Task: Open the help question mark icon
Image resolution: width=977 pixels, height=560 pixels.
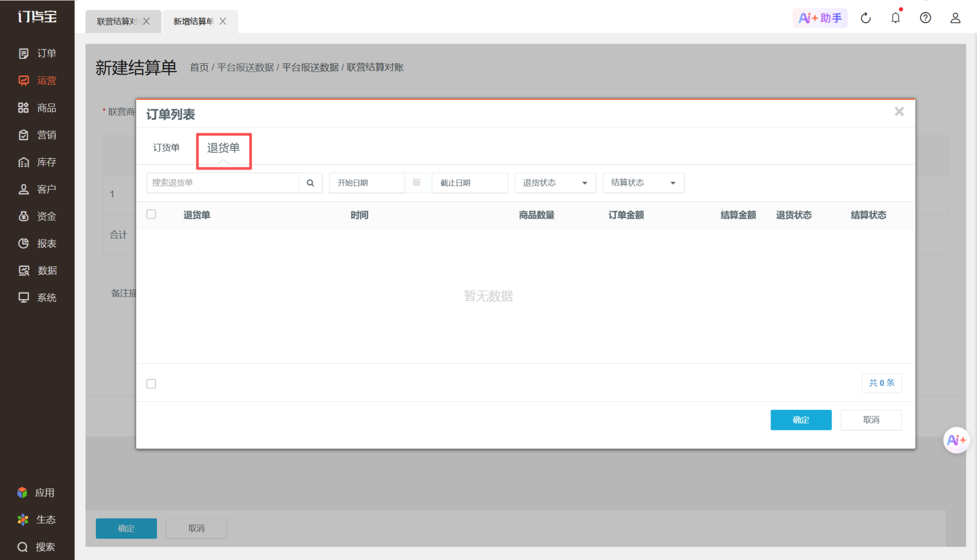Action: [925, 18]
